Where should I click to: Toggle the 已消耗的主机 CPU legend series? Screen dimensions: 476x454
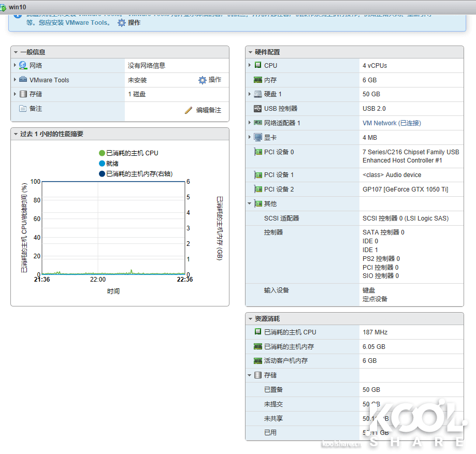click(x=102, y=153)
